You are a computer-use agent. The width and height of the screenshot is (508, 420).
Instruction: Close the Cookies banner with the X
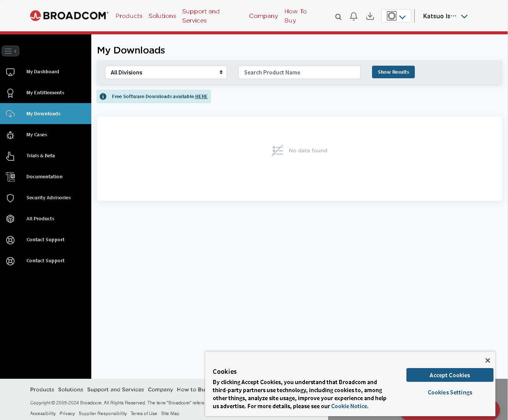(x=488, y=360)
